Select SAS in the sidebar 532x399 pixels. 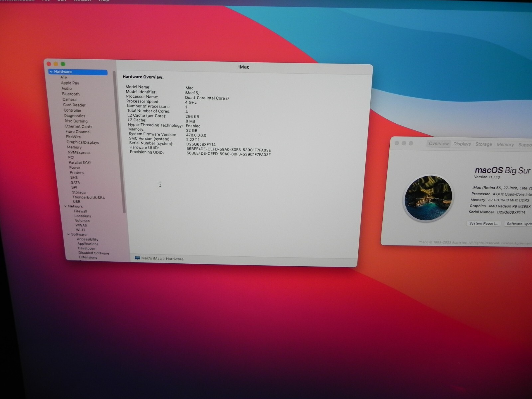(74, 178)
